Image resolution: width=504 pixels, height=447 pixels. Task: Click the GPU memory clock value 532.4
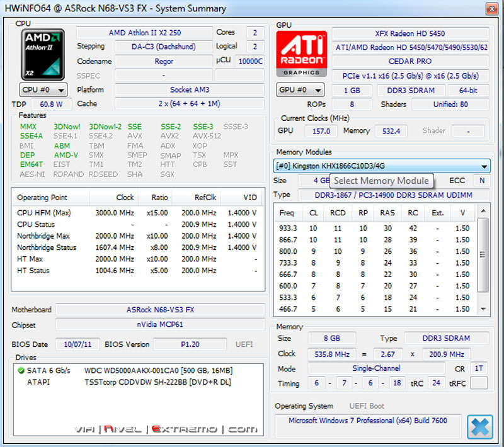pos(391,131)
